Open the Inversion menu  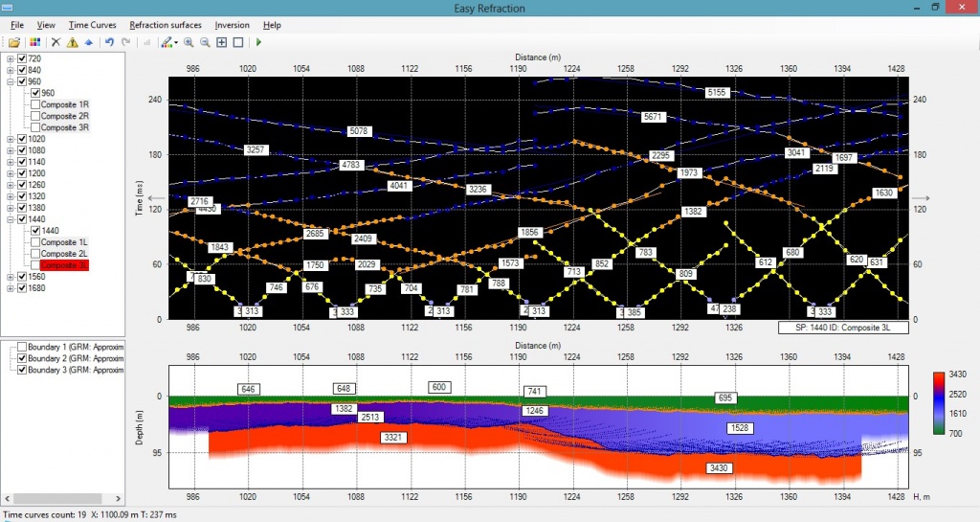(232, 24)
